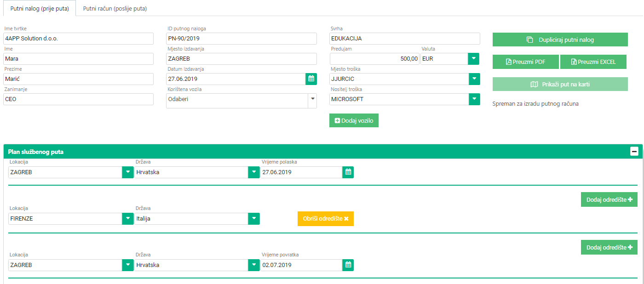Add destination after ZAGREB departure row
This screenshot has height=284, width=644.
click(x=609, y=199)
